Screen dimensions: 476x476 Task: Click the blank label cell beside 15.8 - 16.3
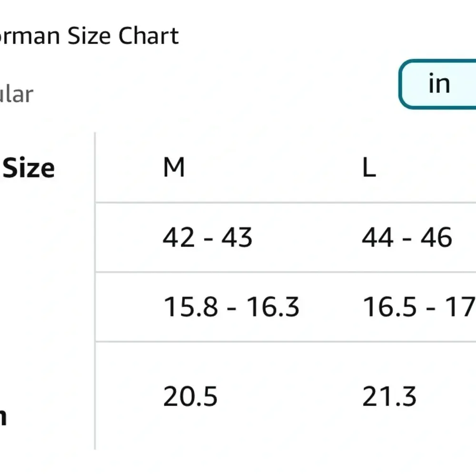click(x=48, y=307)
